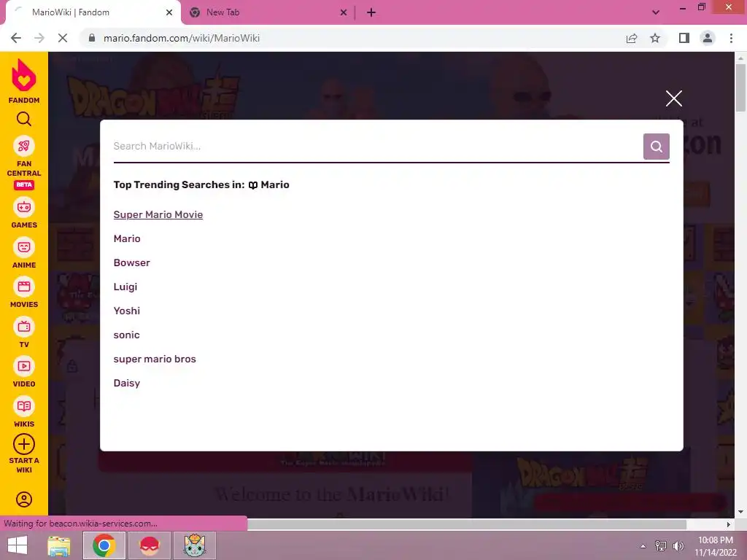747x560 pixels.
Task: Open the volume speaker tray icon
Action: [x=678, y=546]
